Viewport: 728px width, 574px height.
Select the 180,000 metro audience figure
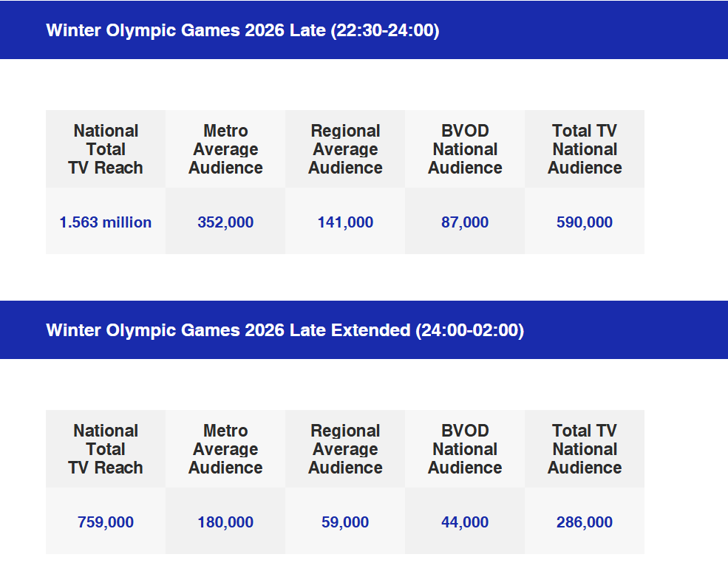225,522
